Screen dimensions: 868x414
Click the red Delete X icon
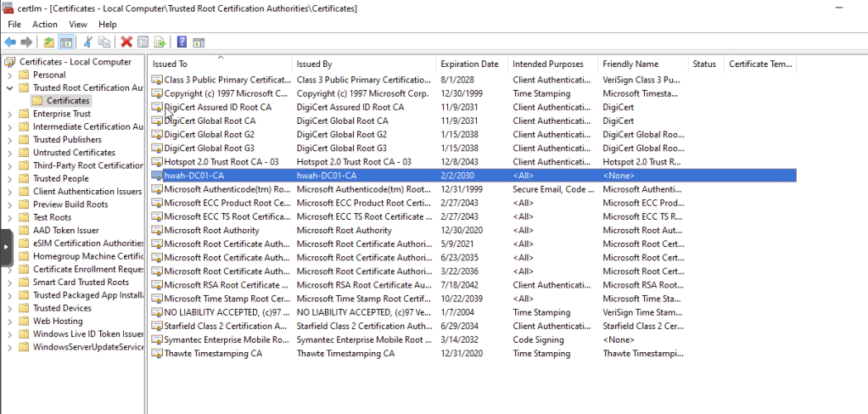tap(126, 42)
